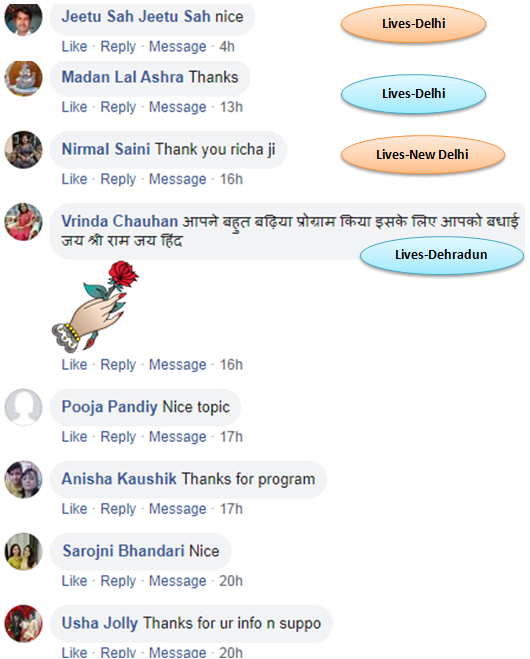This screenshot has height=659, width=530.
Task: Reply to Anisha Kaushik's comment
Action: tap(118, 509)
